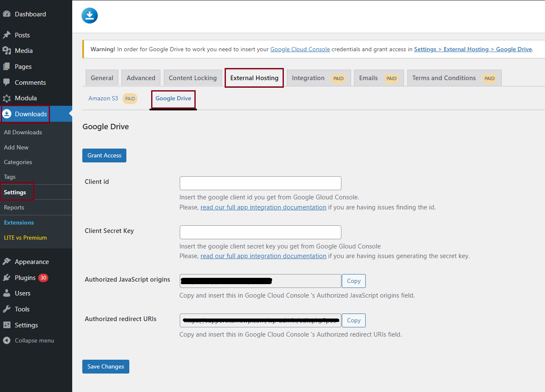
Task: Click the Plugins update count badge 30
Action: [43, 277]
